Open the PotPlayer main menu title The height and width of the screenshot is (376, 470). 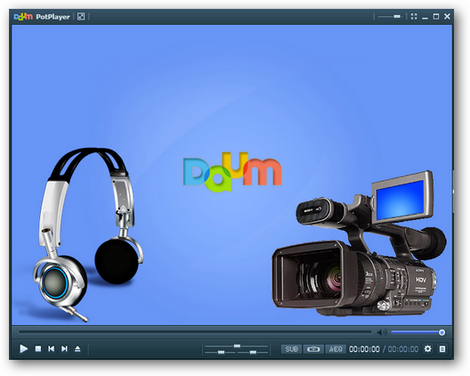click(x=53, y=17)
